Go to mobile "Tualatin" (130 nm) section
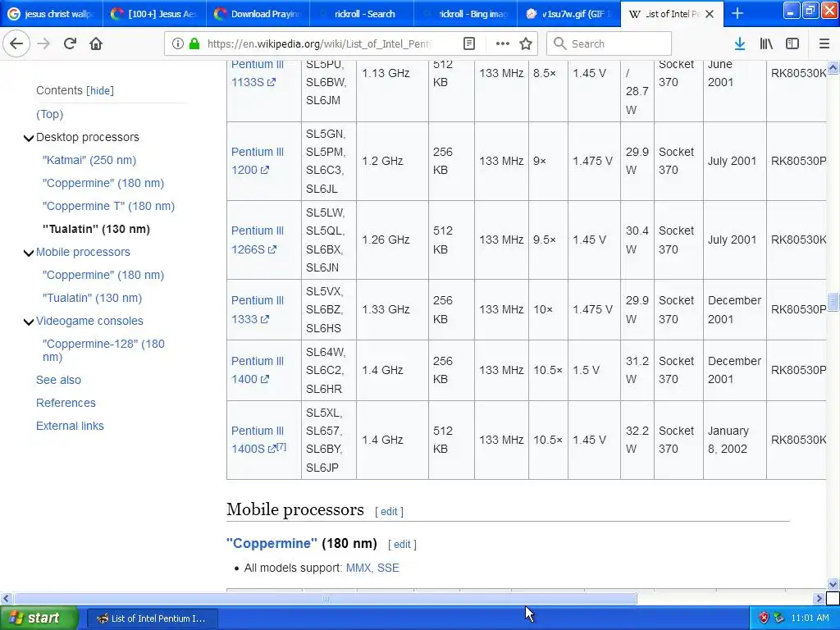This screenshot has height=630, width=840. [x=92, y=298]
